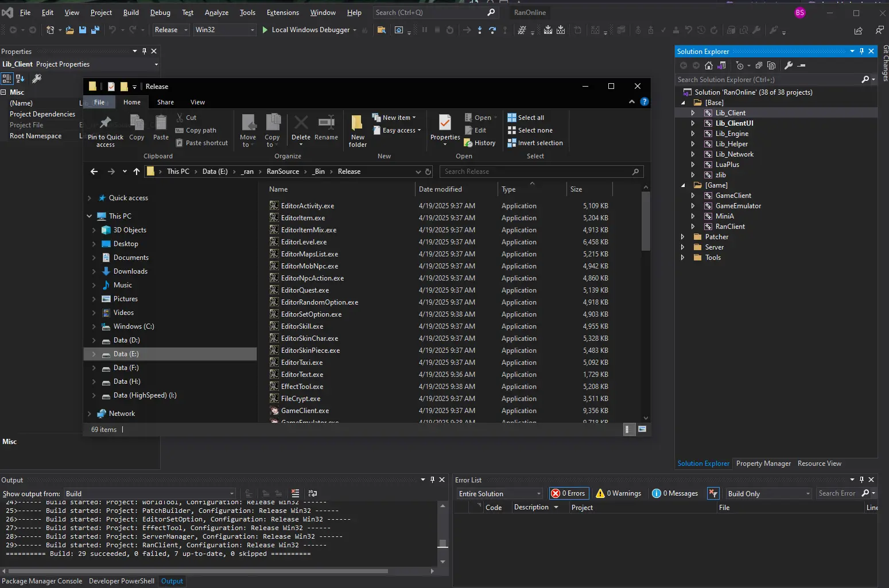Image resolution: width=889 pixels, height=588 pixels.
Task: Open Property Pages wrench icon in Properties
Action: coord(37,79)
